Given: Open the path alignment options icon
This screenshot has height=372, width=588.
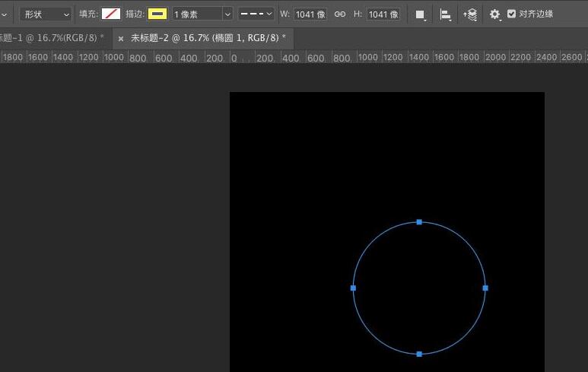Looking at the screenshot, I should pos(446,14).
